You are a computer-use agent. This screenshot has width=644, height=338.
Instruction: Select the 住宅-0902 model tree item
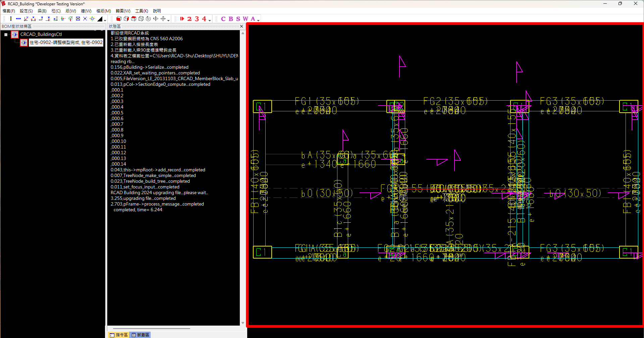coord(66,42)
